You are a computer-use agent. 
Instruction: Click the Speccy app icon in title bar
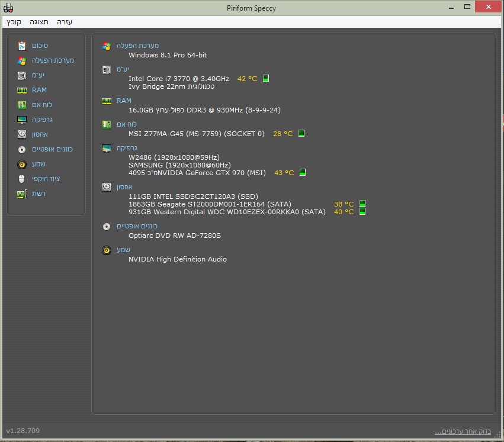click(x=8, y=8)
